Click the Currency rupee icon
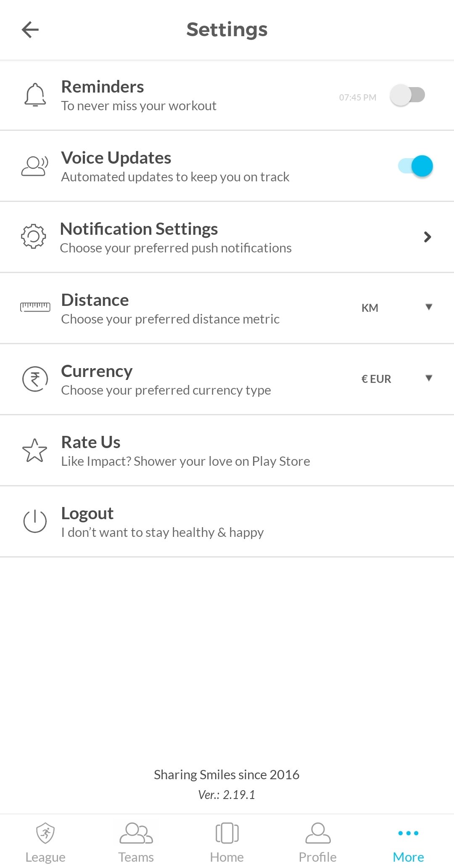 click(x=35, y=379)
